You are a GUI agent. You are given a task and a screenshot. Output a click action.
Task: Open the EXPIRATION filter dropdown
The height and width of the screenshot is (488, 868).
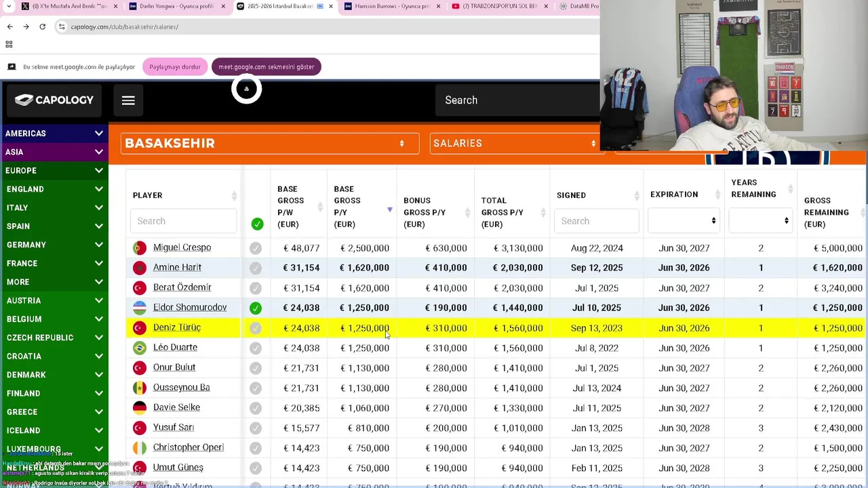[x=684, y=220]
